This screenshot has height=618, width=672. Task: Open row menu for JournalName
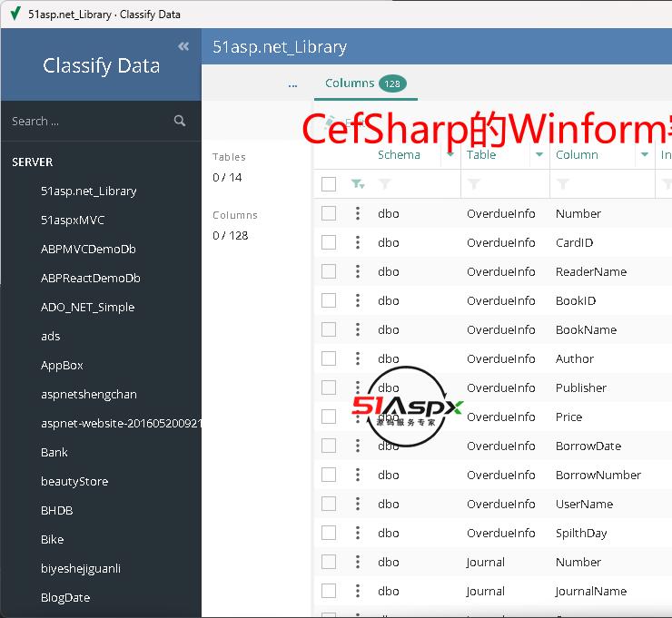[x=358, y=591]
